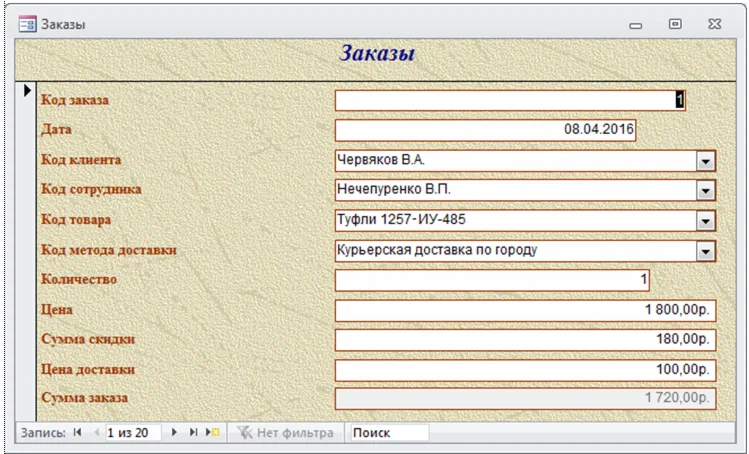Viewport: 749px width, 454px height.
Task: Open the Код сотрудника dropdown list
Action: (705, 191)
